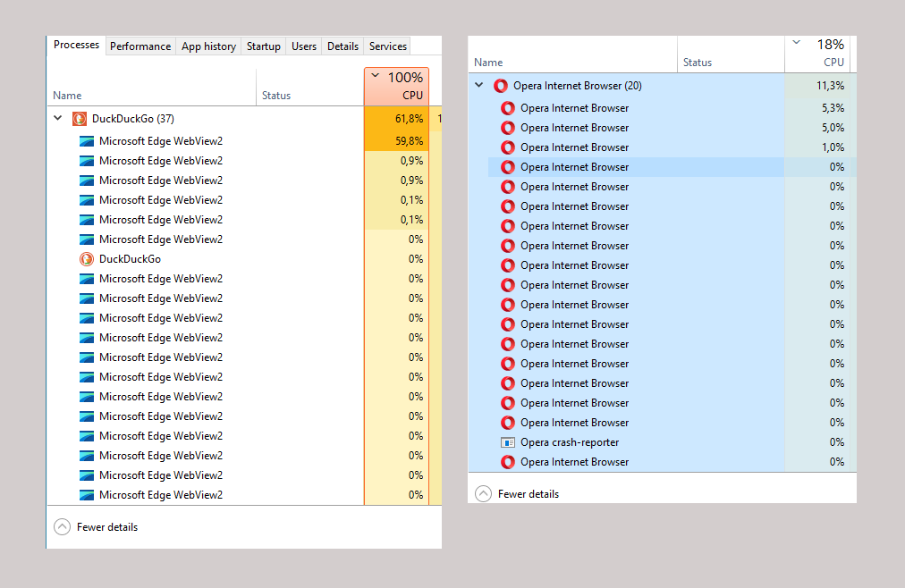Sort by Status in the Opera window
905x588 pixels.
point(731,55)
